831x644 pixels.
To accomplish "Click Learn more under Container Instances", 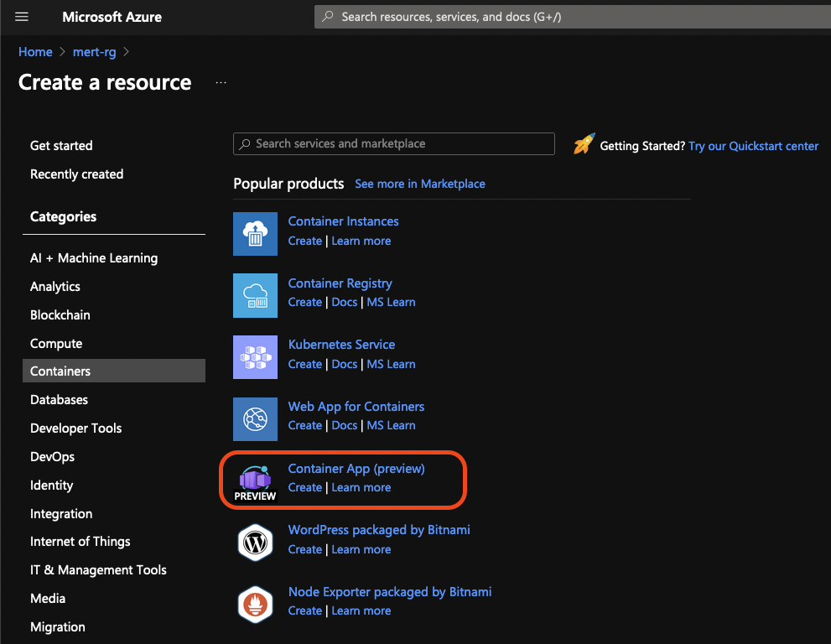I will click(361, 241).
